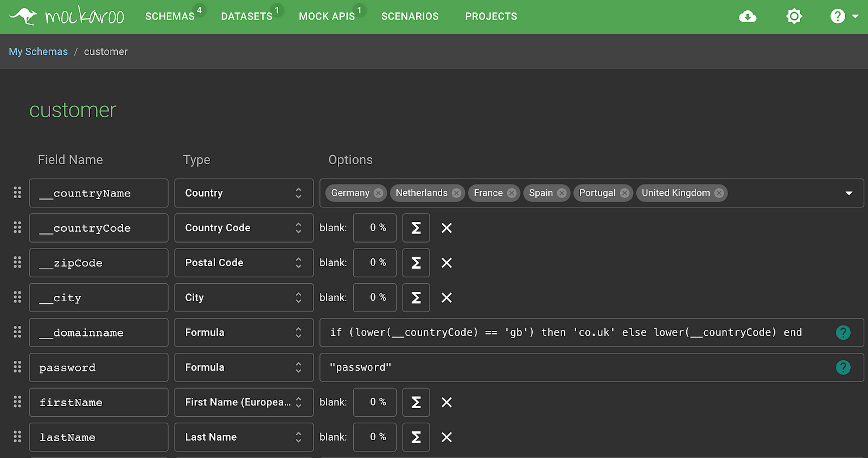Open formula help for __domainname
This screenshot has height=458, width=868.
[x=843, y=332]
